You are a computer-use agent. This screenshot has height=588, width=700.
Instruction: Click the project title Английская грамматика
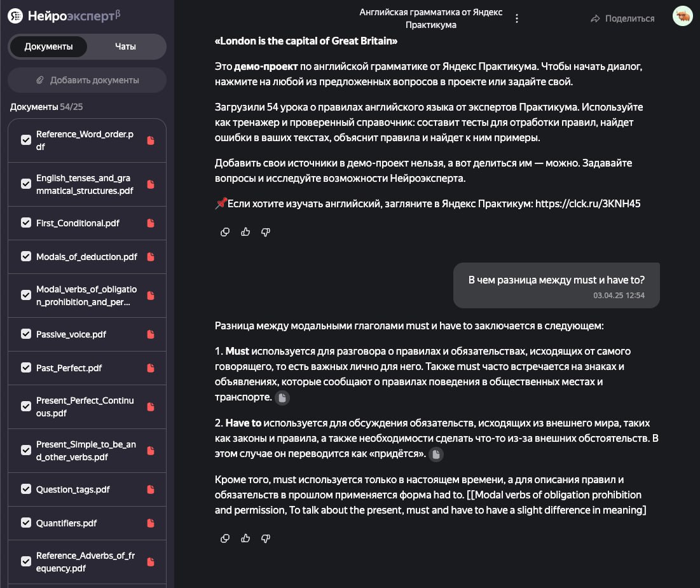431,18
